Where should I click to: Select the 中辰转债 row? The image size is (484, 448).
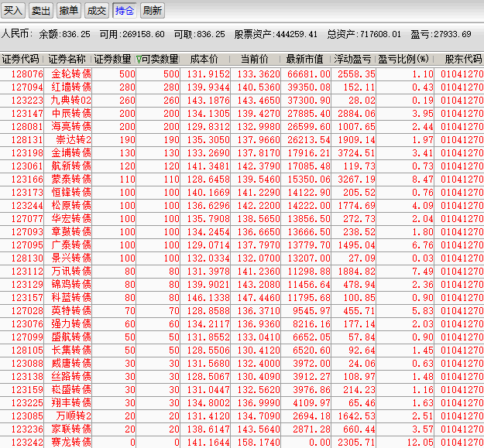242,114
